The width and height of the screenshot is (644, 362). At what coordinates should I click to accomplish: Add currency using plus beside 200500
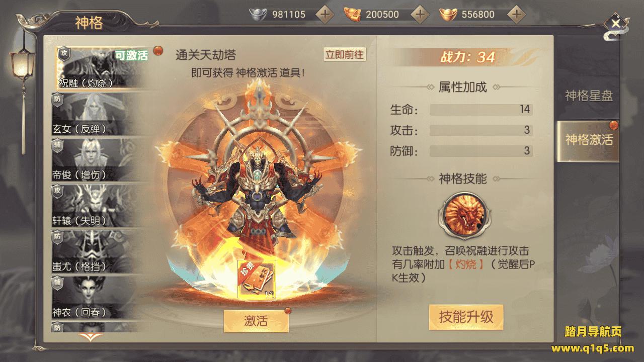tap(420, 15)
